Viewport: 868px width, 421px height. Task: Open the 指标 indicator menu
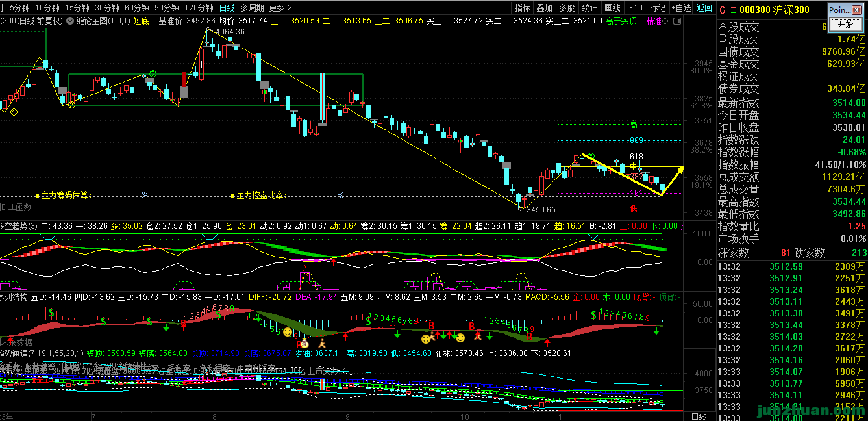click(522, 8)
